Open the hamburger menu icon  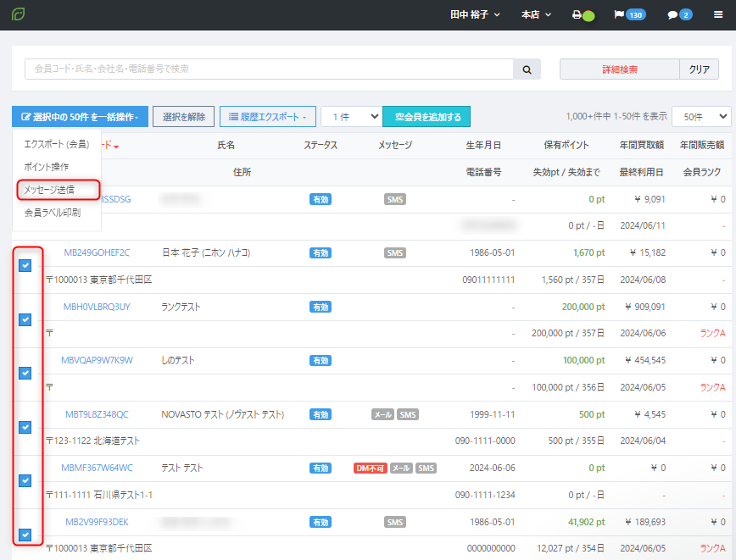(718, 15)
